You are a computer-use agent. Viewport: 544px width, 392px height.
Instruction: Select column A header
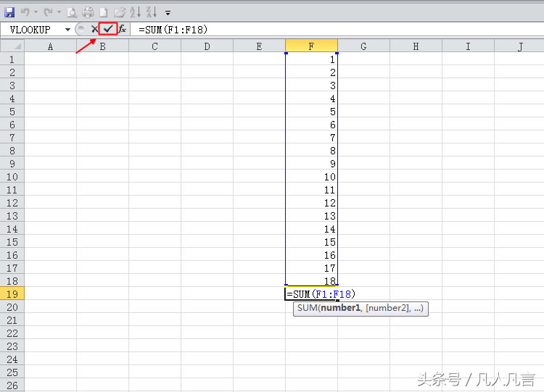click(x=50, y=46)
